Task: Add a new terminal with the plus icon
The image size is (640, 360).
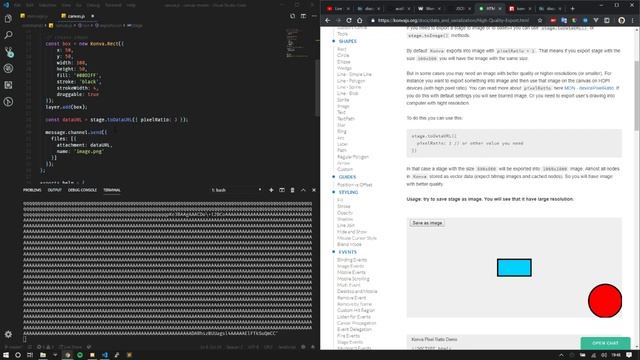Action: point(271,190)
